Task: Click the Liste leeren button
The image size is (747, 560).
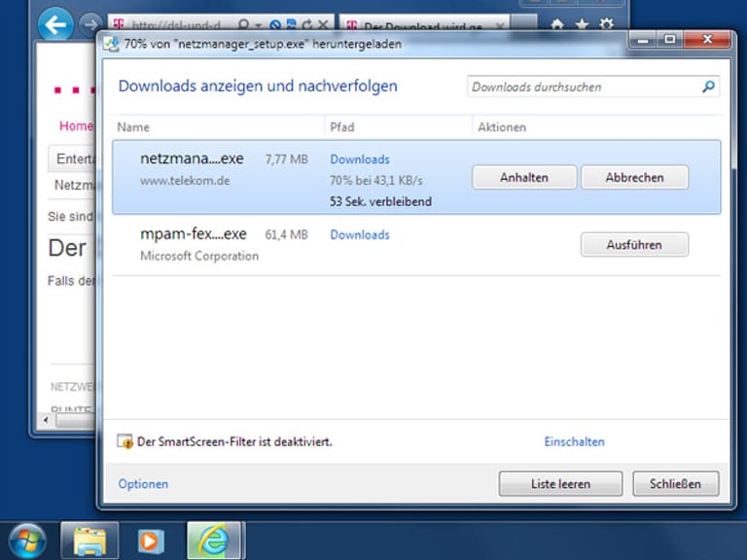Action: 560,484
